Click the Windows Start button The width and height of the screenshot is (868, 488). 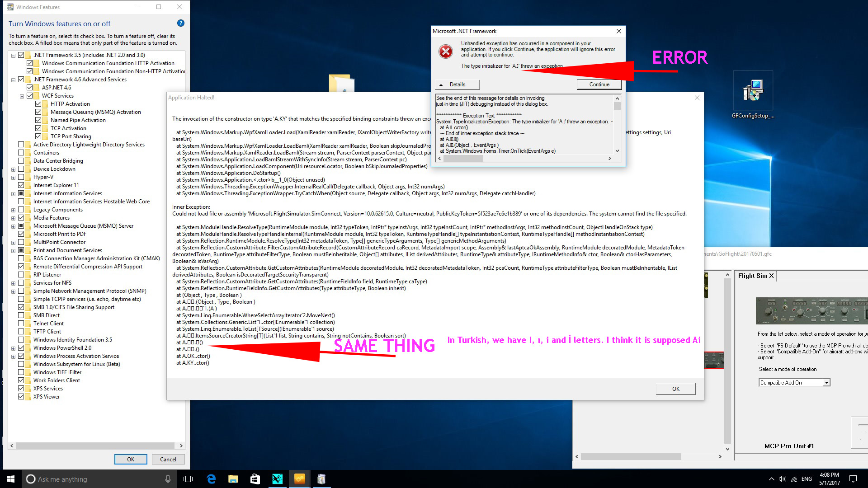[11, 479]
